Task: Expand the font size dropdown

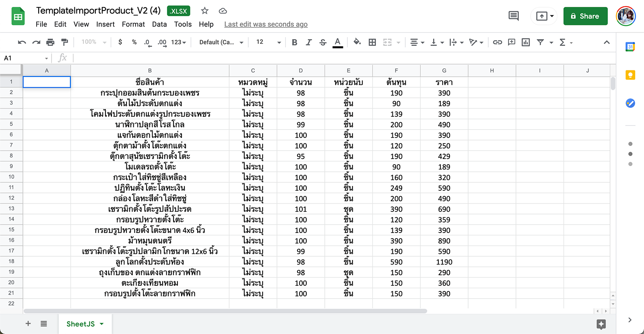Action: 279,42
